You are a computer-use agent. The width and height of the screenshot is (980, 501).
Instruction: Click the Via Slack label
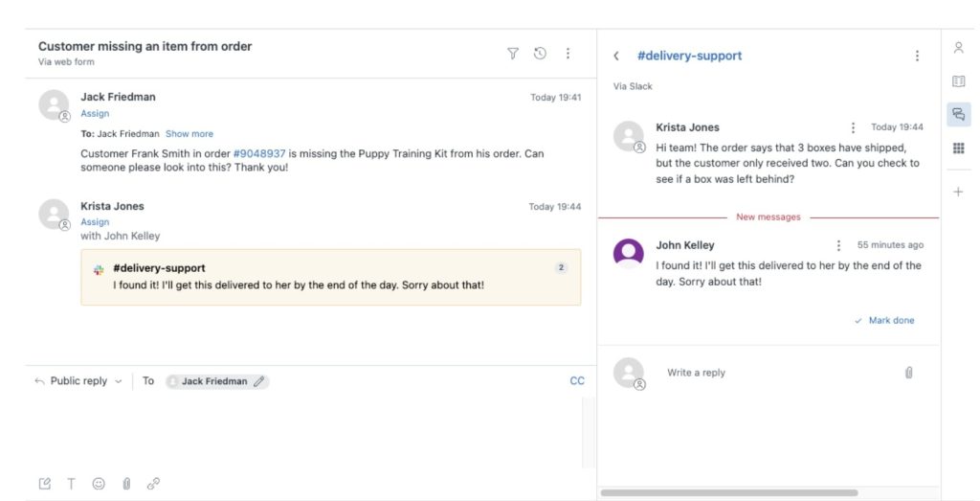[633, 86]
